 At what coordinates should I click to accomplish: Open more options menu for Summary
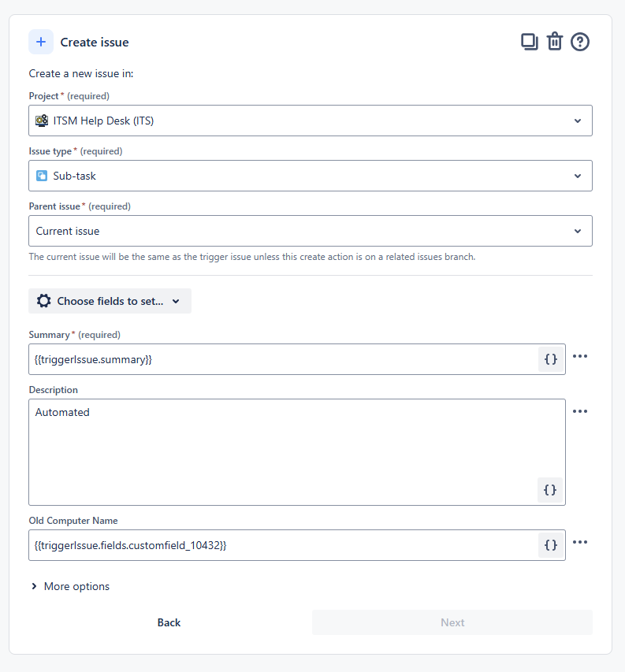pyautogui.click(x=580, y=356)
